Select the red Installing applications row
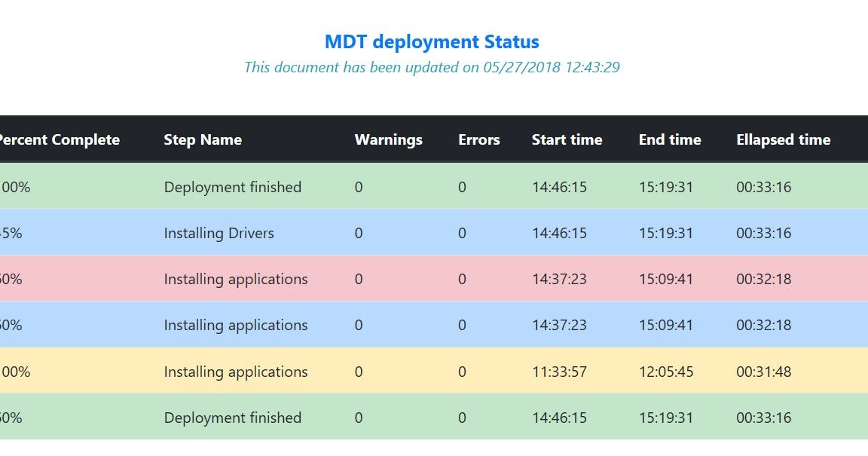 click(x=235, y=279)
